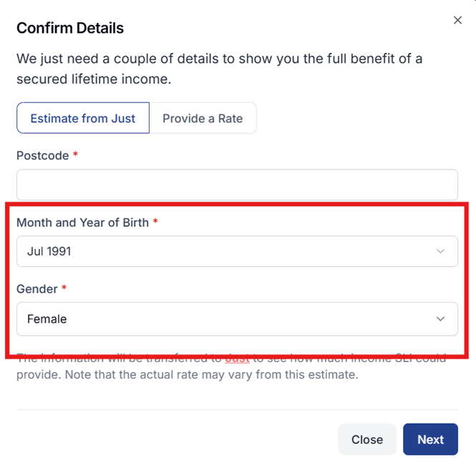Click the Confirm Details heading
This screenshot has width=476, height=468.
(70, 29)
